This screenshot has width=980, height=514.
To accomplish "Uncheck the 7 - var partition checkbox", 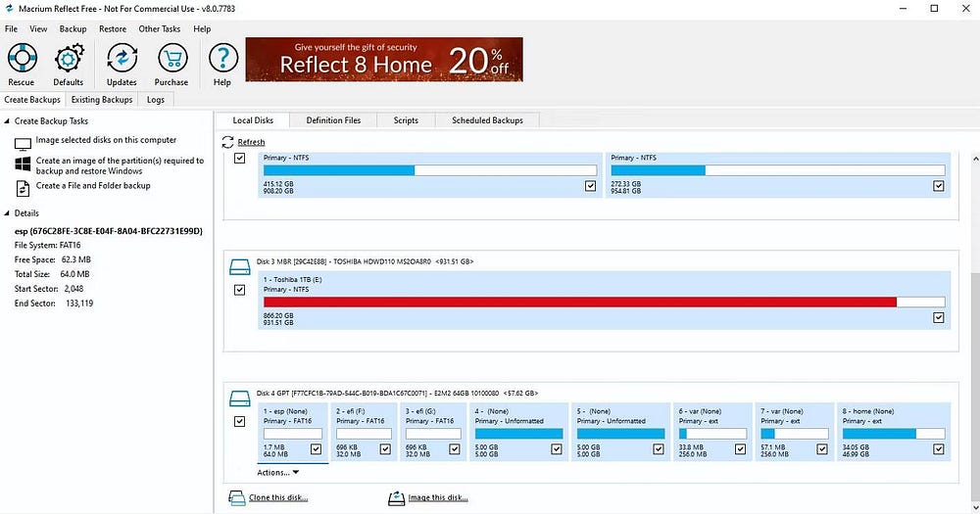I will click(x=822, y=449).
